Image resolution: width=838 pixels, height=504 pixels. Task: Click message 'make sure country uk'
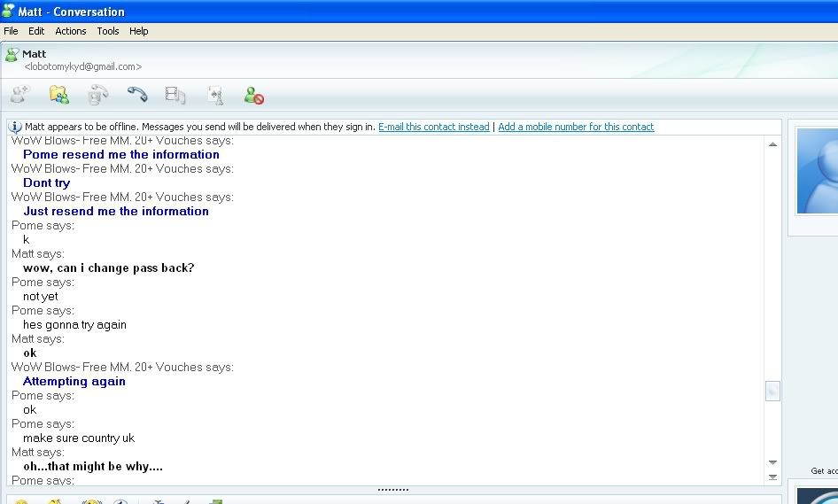(79, 438)
